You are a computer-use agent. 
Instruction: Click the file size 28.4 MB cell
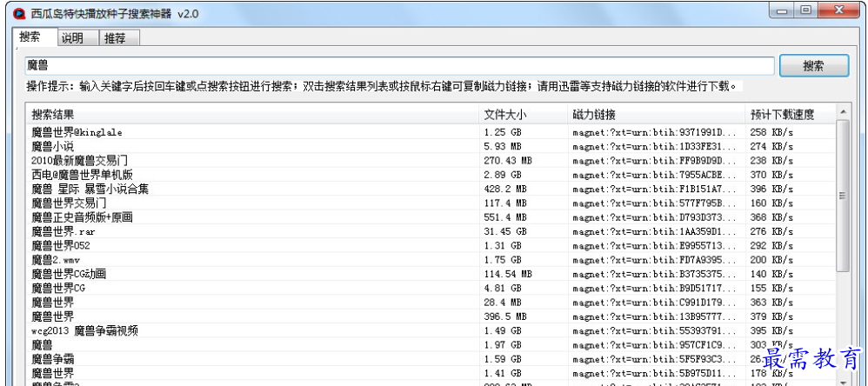(503, 302)
